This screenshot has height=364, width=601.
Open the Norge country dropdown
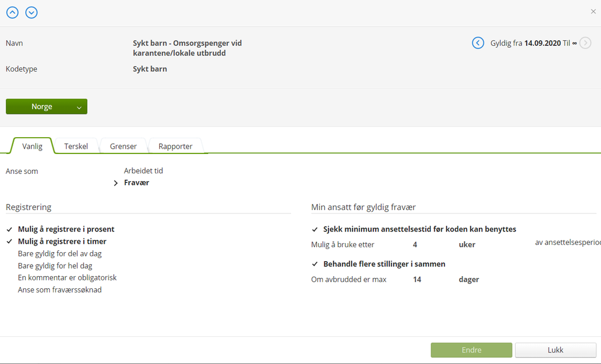(x=46, y=106)
